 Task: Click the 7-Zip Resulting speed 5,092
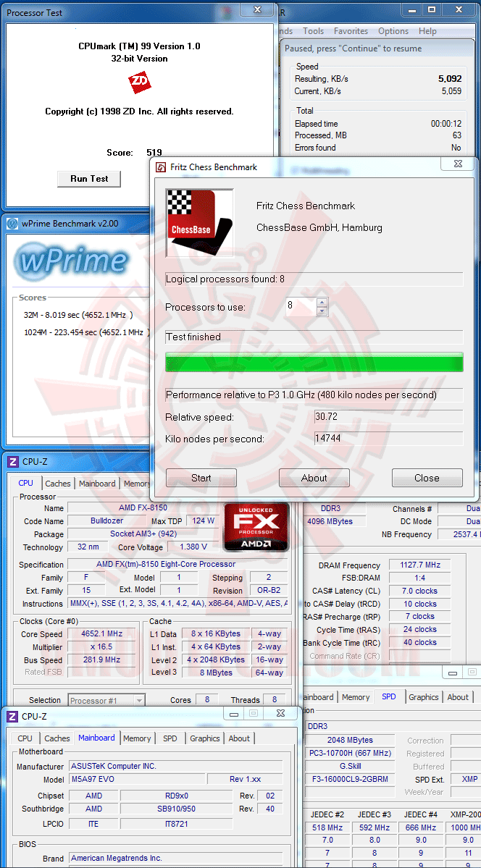449,79
